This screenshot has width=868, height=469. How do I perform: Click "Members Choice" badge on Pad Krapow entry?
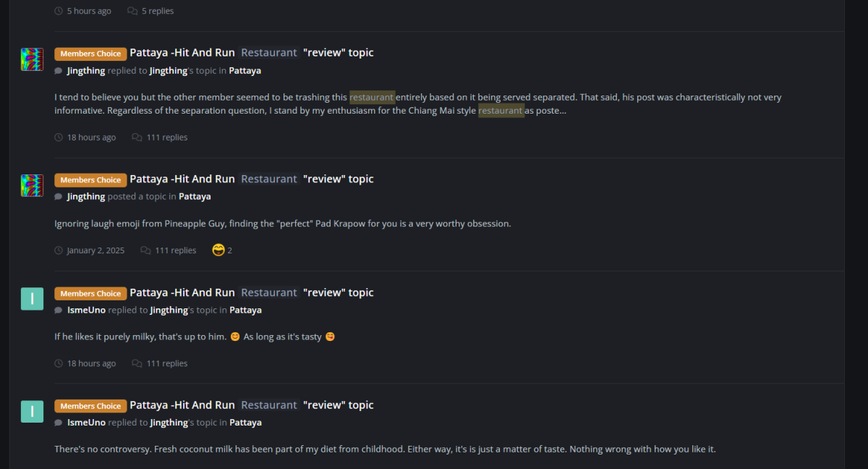coord(90,179)
